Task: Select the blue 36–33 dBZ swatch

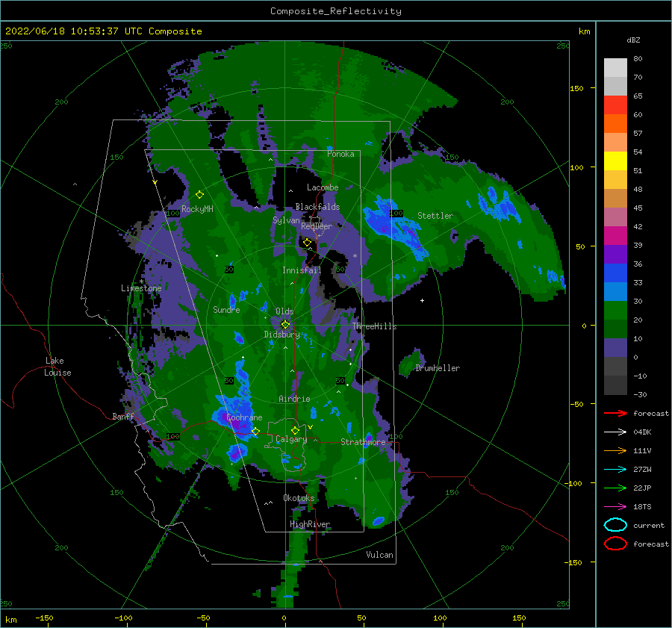Action: tap(615, 273)
